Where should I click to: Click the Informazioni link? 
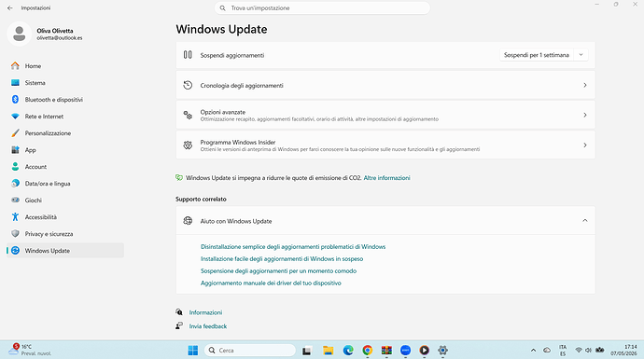click(x=205, y=312)
